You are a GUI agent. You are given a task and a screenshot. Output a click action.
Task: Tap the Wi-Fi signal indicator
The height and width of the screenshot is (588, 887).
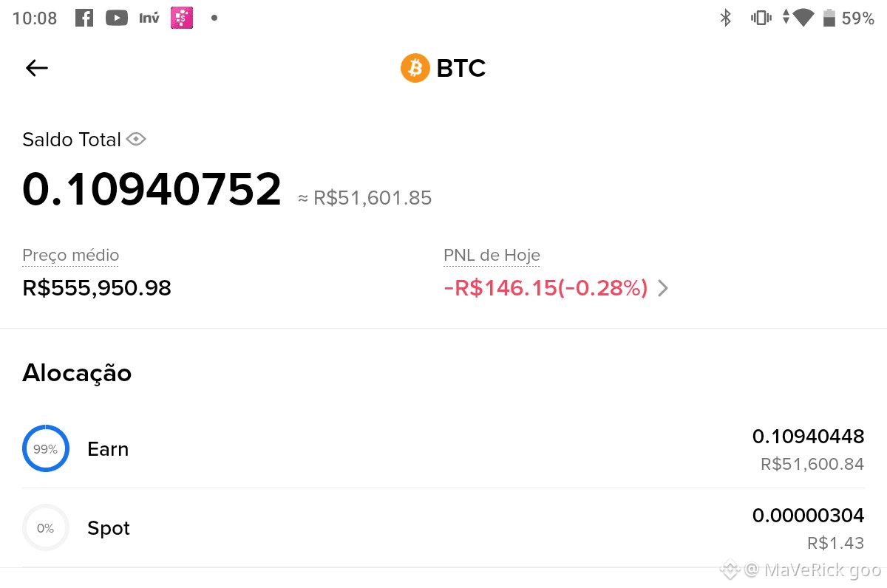tap(802, 18)
